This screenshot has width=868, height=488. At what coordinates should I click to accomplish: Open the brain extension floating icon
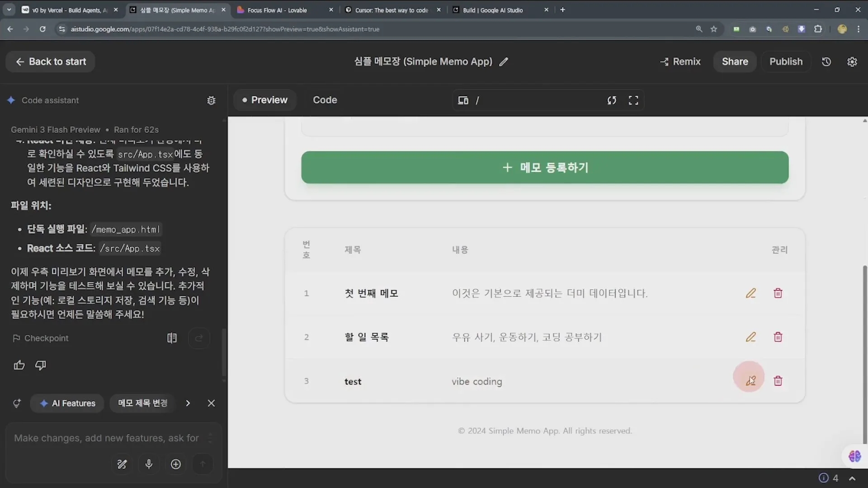pyautogui.click(x=854, y=456)
